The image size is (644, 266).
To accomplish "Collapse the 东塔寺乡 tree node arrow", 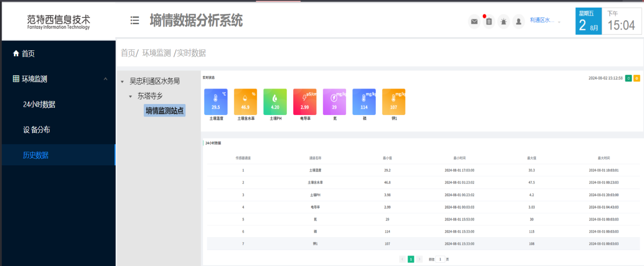I will (x=131, y=96).
